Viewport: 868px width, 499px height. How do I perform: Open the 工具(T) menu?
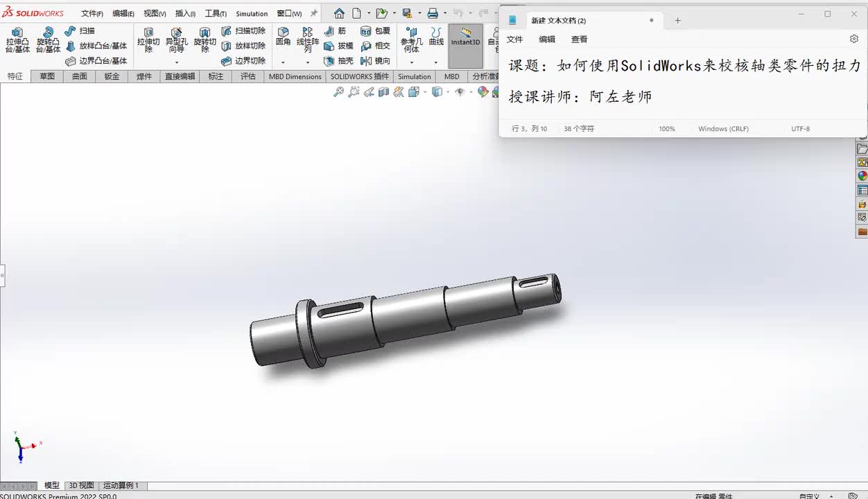[x=216, y=14]
